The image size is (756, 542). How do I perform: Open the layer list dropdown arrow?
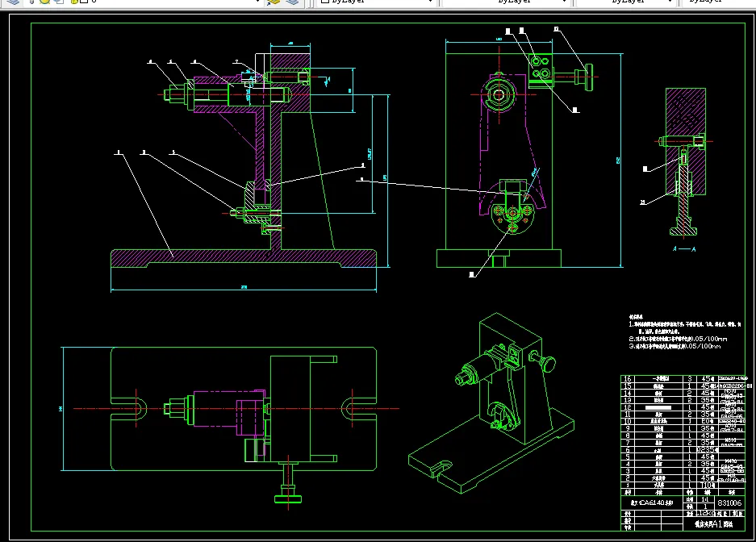tap(259, 2)
